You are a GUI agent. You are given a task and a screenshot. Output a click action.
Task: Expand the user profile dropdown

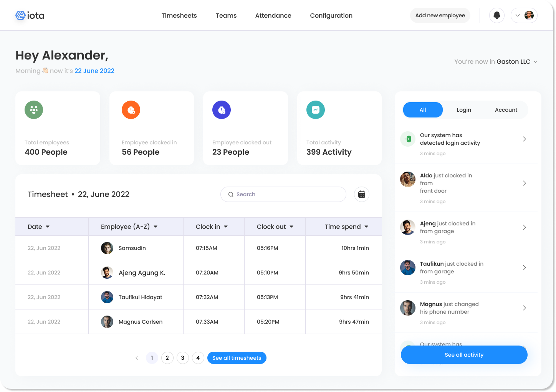[x=524, y=15]
